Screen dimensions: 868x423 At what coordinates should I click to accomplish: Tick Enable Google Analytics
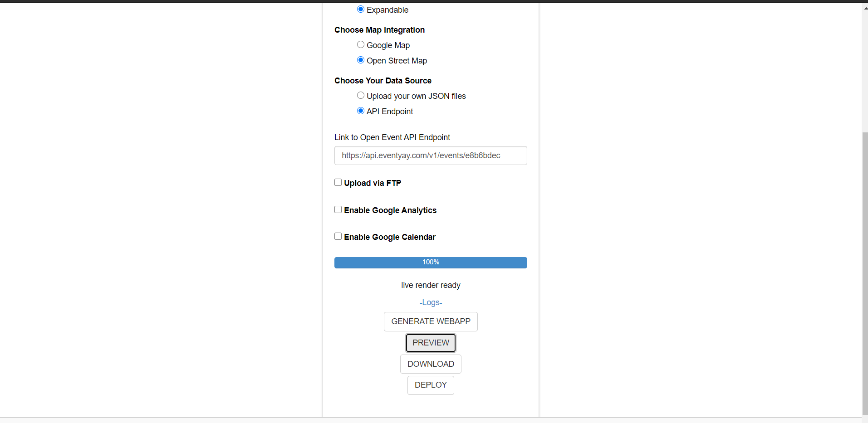click(x=338, y=209)
